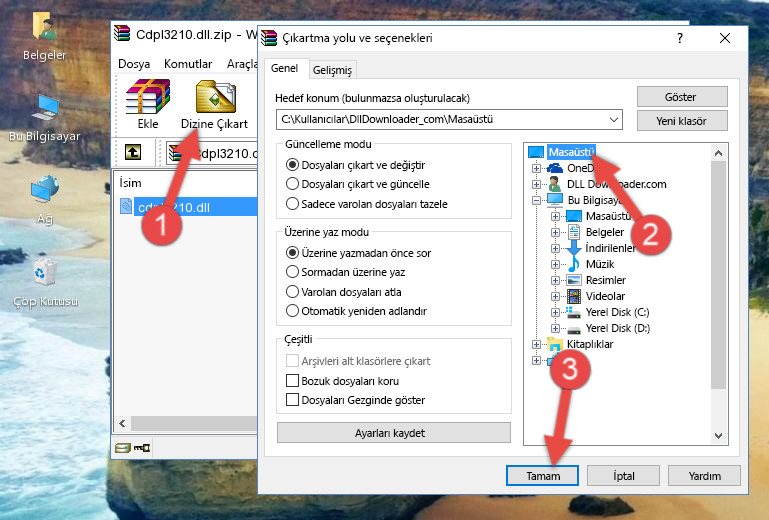769x520 pixels.
Task: Click the Yerel Disk (D:) drive icon
Action: [x=574, y=329]
